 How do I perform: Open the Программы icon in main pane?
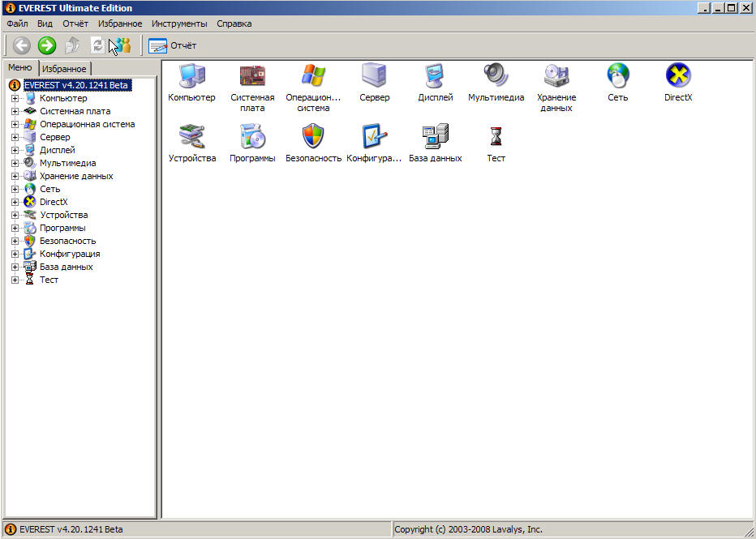[252, 136]
